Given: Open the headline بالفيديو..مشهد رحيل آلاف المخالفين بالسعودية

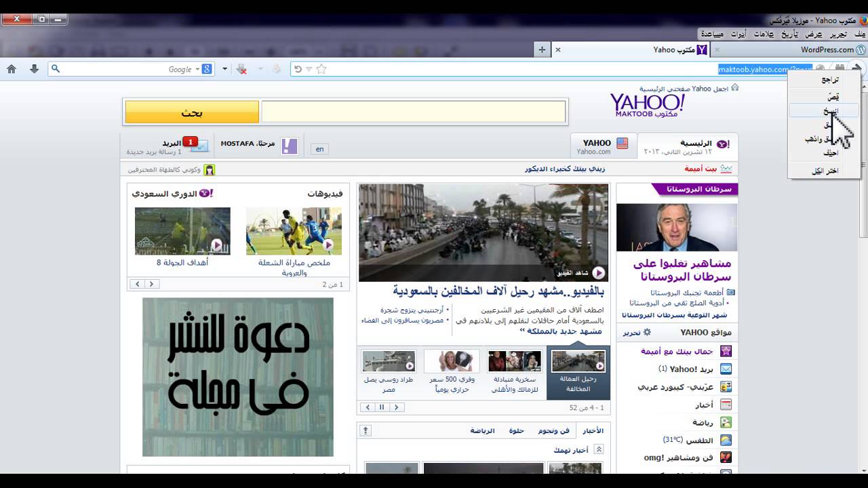Looking at the screenshot, I should click(498, 291).
